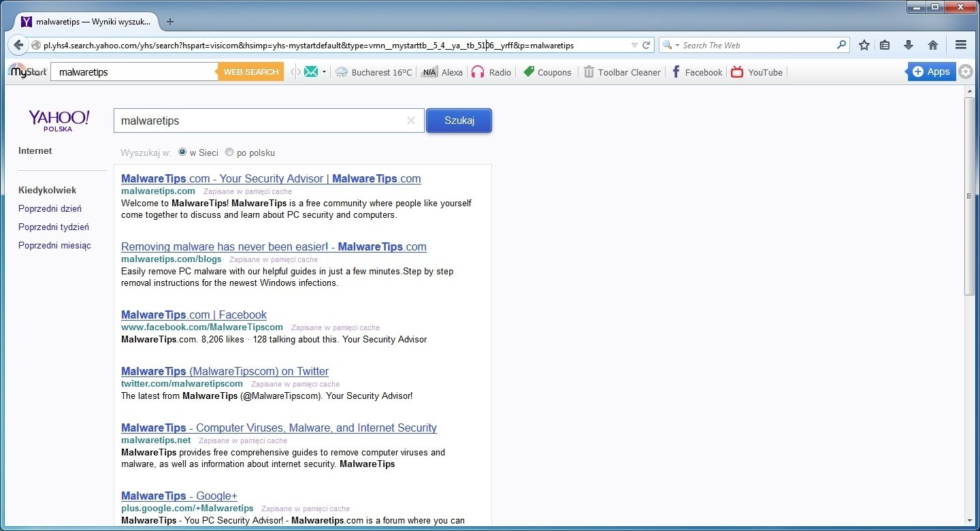Select the "po polsku" radio button

click(x=229, y=152)
